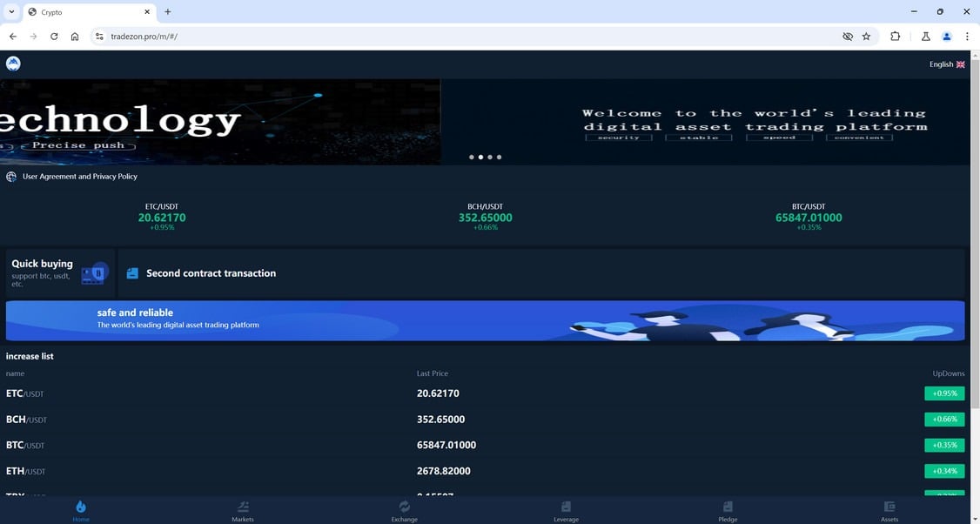Open the English language selector
Image resolution: width=980 pixels, height=524 pixels.
(946, 64)
